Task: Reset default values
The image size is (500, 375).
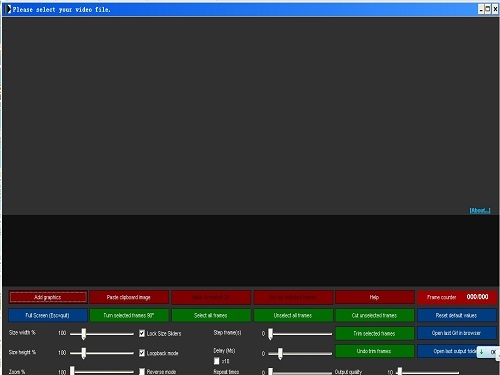Action: tap(457, 315)
